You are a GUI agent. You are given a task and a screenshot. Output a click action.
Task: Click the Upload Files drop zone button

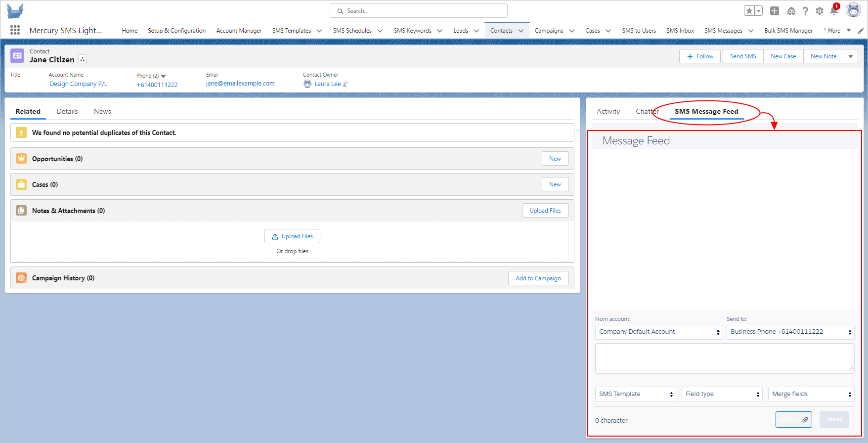click(292, 236)
